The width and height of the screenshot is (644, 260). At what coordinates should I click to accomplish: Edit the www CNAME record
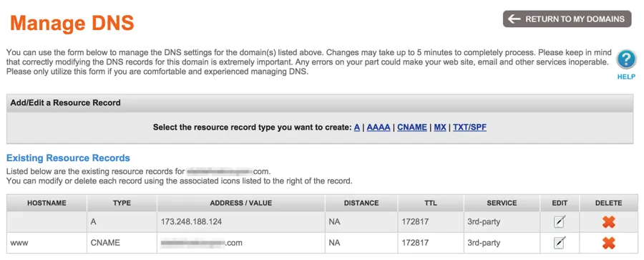[x=560, y=243]
